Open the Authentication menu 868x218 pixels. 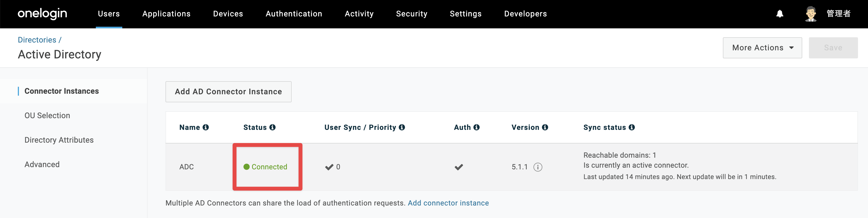(294, 14)
